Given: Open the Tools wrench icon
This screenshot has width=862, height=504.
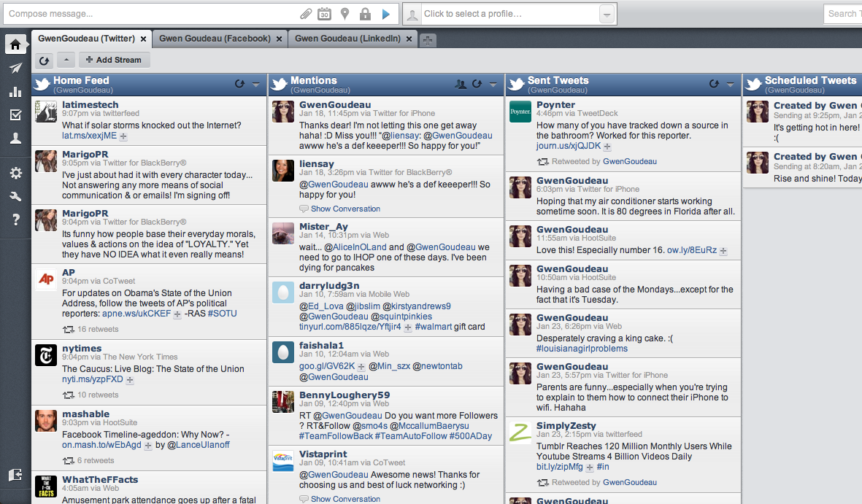Looking at the screenshot, I should tap(15, 196).
